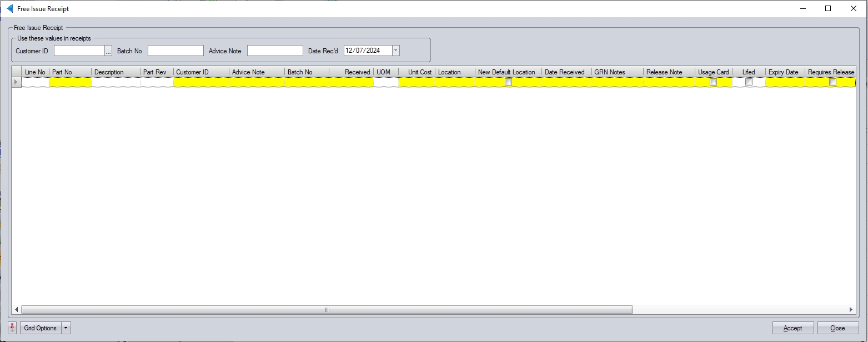Click the Description cell in first row
The width and height of the screenshot is (868, 342).
tap(116, 82)
